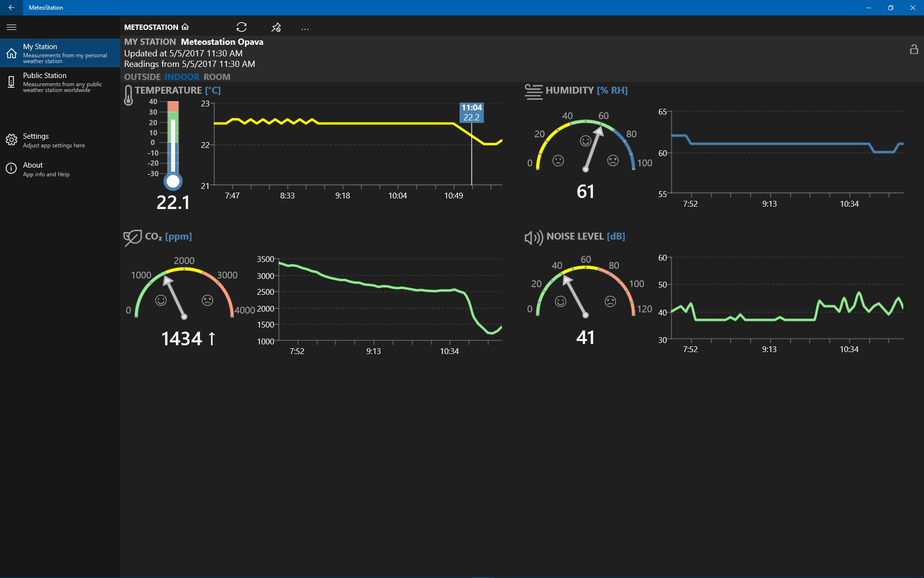The image size is (924, 578).
Task: Click the Settings gear icon in the sidebar
Action: click(12, 140)
